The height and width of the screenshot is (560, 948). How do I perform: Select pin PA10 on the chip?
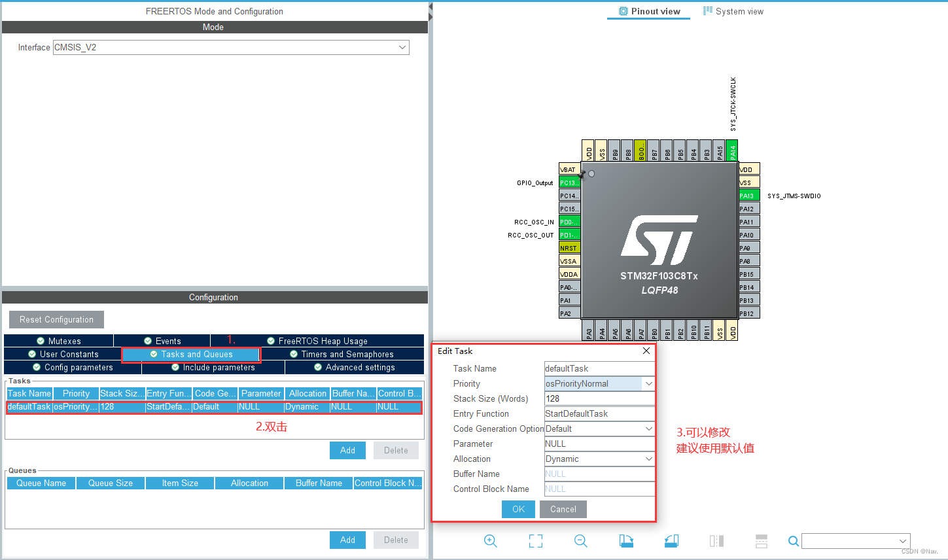(x=749, y=235)
